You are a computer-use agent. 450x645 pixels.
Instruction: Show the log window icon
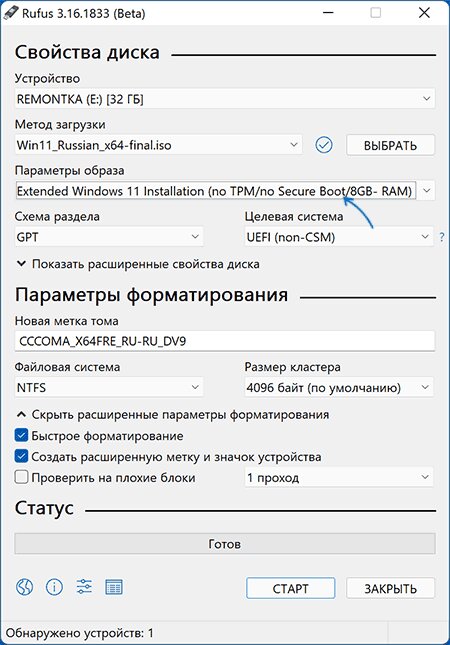tap(114, 587)
